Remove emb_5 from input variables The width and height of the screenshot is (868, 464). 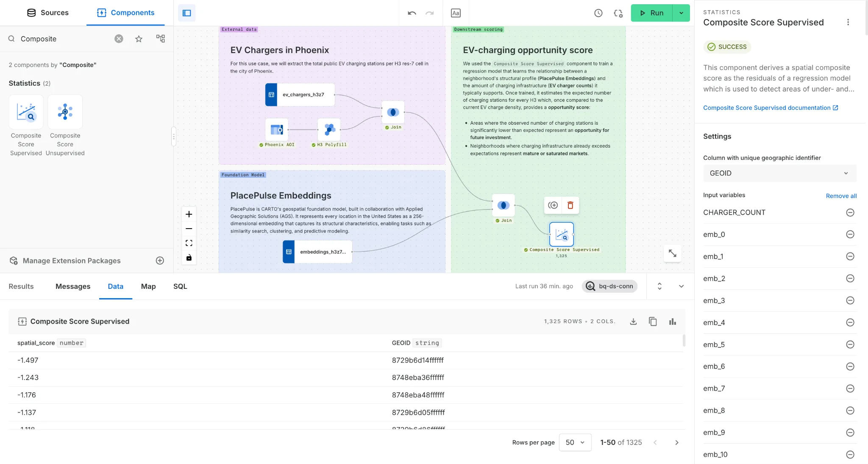click(x=850, y=344)
